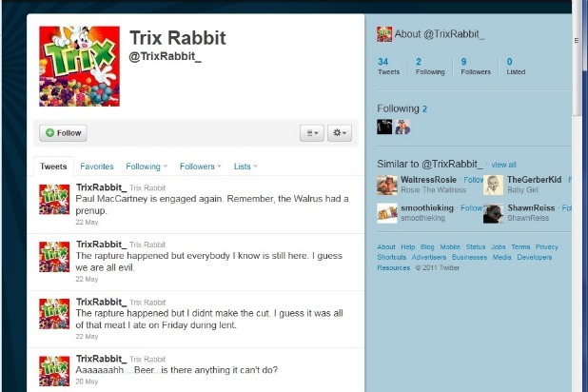Follow WaltressRosie from suggestions
This screenshot has width=588, height=392.
473,180
